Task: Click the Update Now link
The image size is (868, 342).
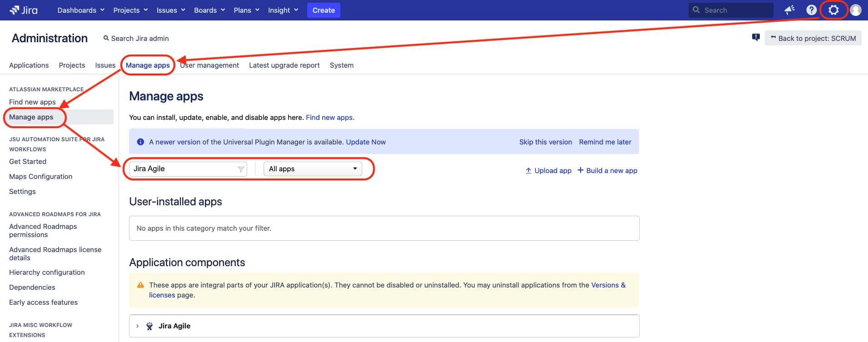Action: pos(366,142)
